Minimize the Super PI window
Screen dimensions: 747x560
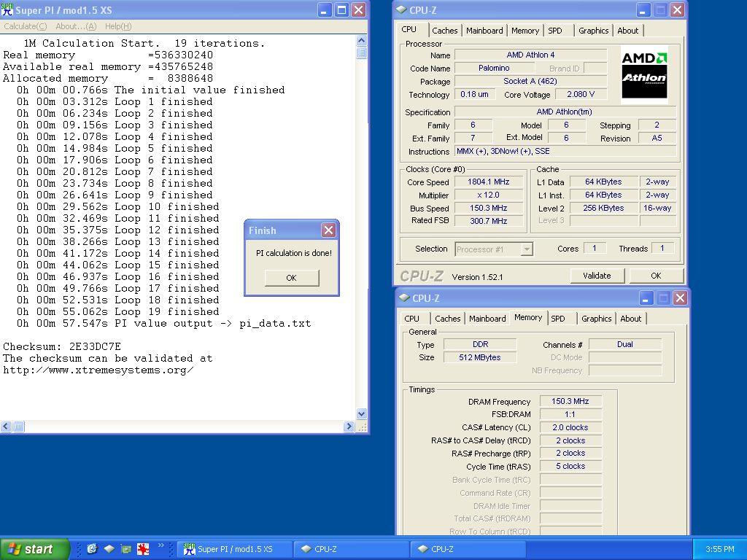[325, 10]
